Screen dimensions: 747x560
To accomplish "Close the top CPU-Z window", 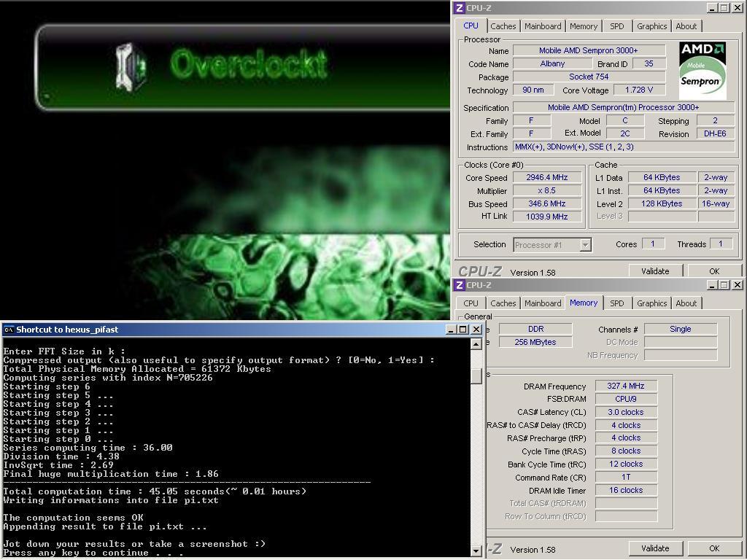I will 737,8.
